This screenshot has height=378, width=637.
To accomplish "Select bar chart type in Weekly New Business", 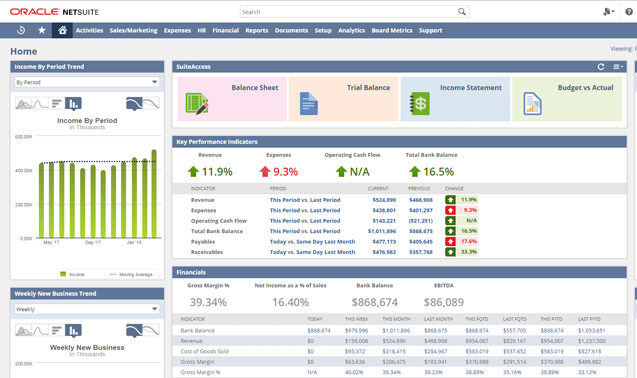I will [x=56, y=330].
